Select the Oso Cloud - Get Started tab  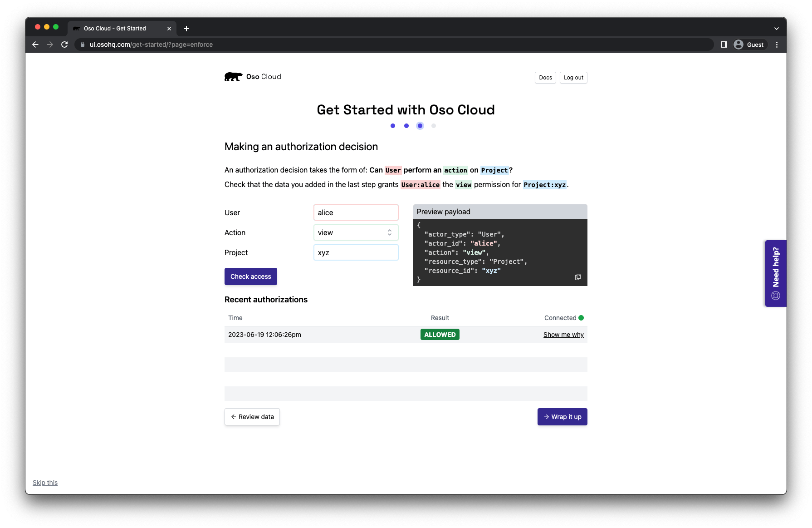tap(122, 29)
